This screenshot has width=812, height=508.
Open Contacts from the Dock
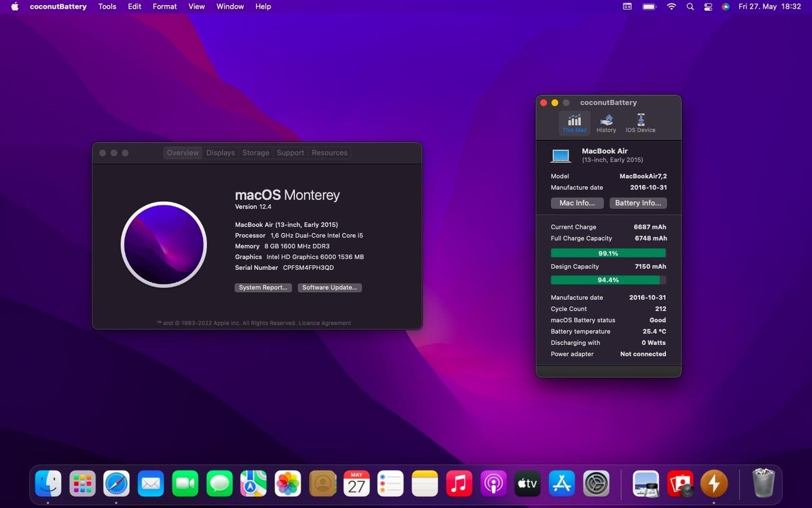point(322,484)
